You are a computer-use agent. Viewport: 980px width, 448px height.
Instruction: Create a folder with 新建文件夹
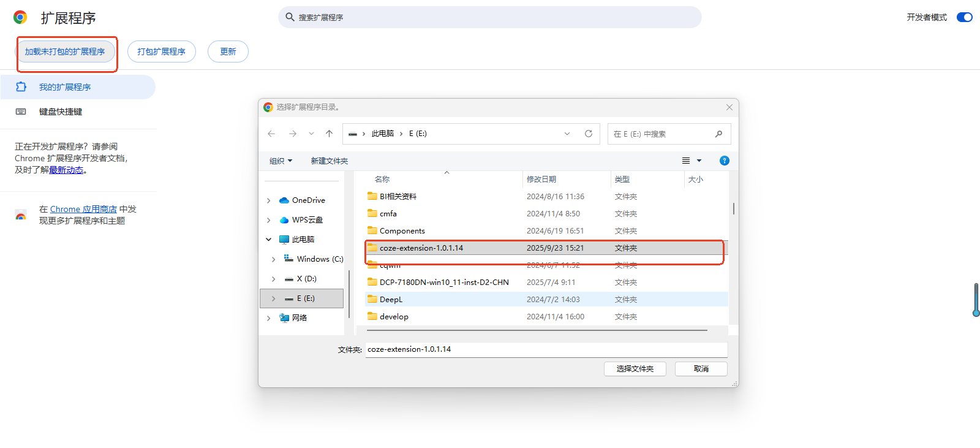[x=330, y=161]
